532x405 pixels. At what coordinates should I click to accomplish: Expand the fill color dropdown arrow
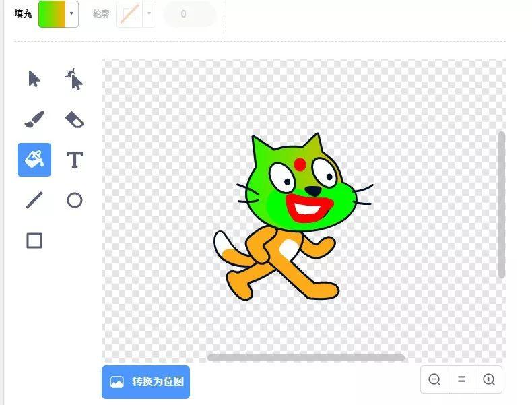point(71,13)
